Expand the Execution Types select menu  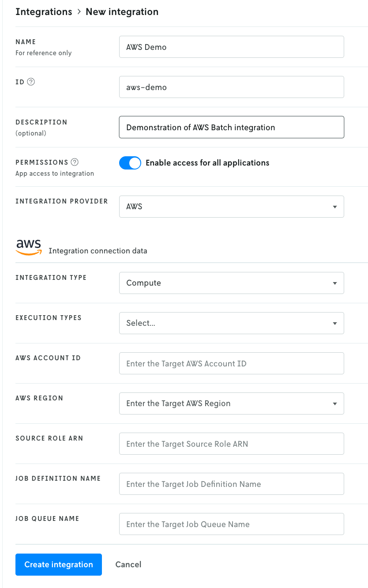click(x=231, y=323)
